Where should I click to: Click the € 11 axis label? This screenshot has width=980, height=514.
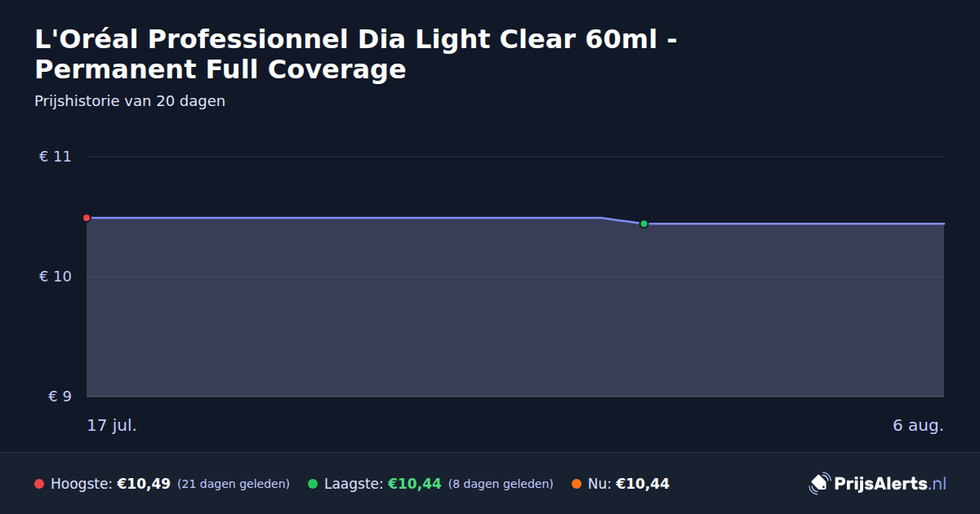(56, 157)
